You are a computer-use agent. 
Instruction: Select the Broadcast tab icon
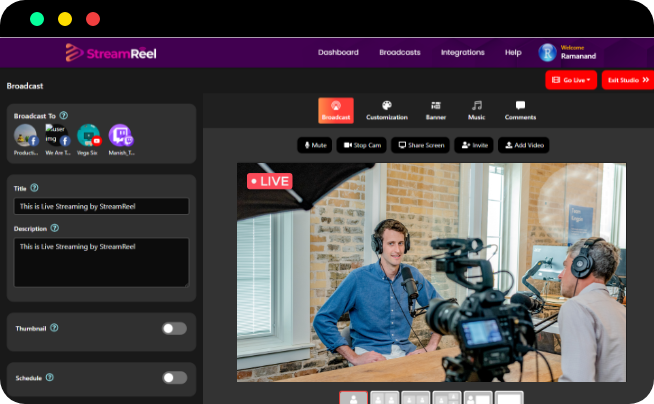pos(336,110)
